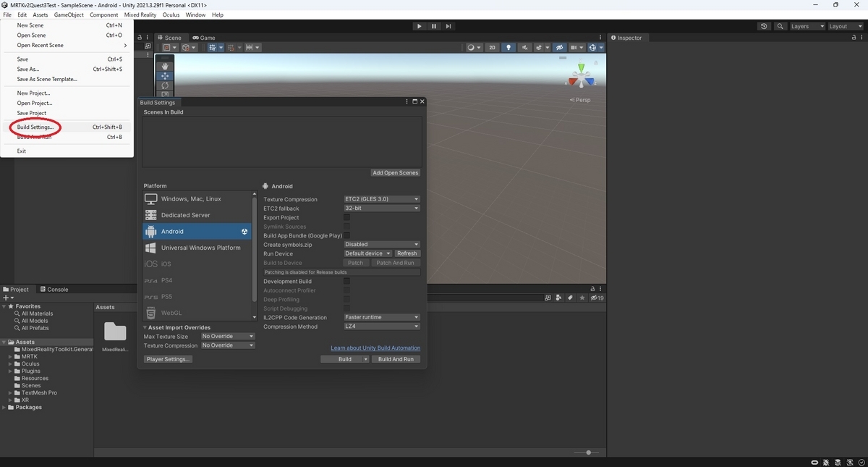Toggle scene audio icon

[524, 48]
